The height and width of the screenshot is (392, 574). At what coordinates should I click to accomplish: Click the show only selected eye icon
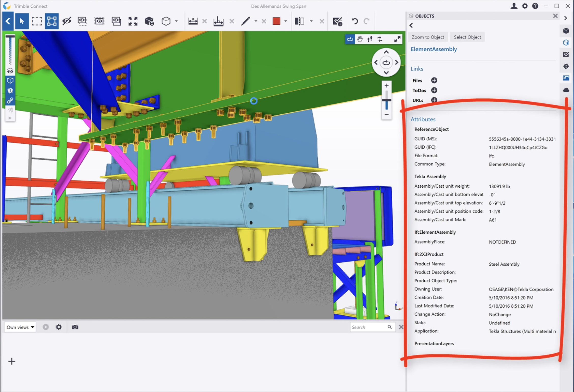tap(82, 21)
